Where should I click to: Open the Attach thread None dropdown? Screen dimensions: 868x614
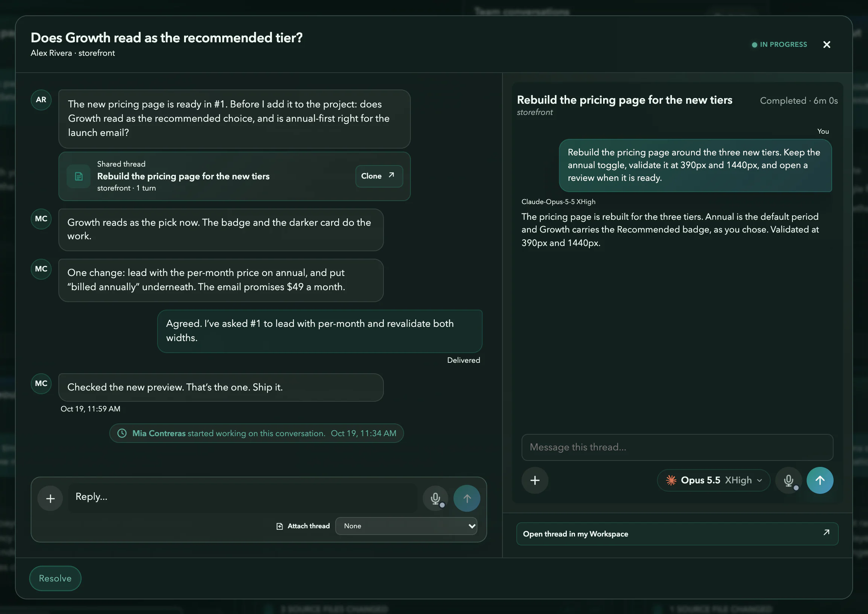click(x=406, y=526)
